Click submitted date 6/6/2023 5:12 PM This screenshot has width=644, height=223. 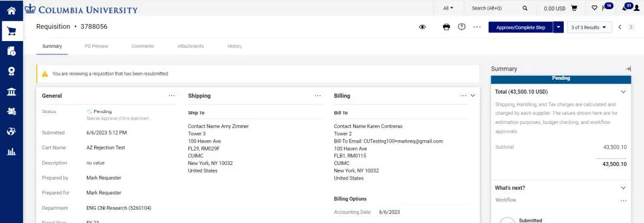(106, 132)
